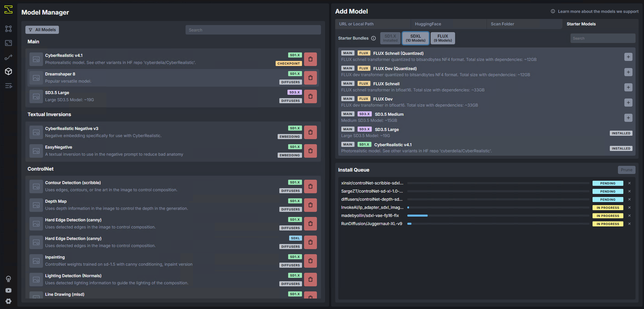Add the bfloat16 FLUX Dev model
The width and height of the screenshot is (644, 309).
[628, 103]
